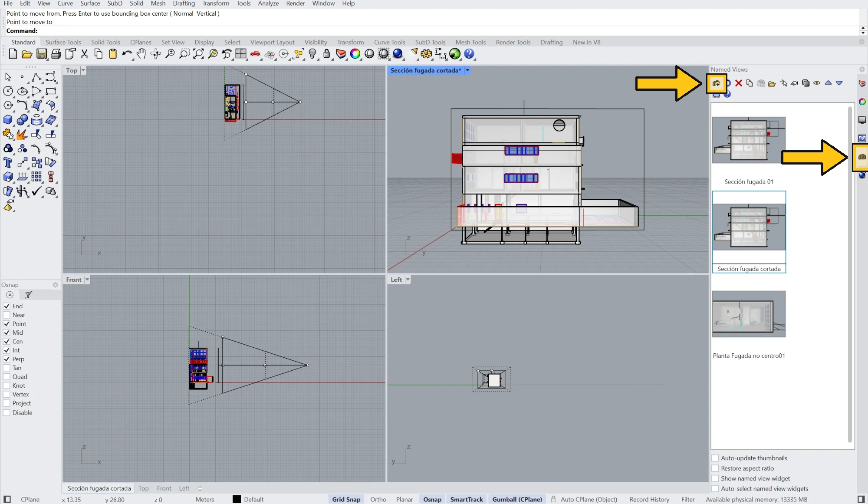Toggle Ortho in the status bar
The image size is (868, 504).
(x=378, y=499)
